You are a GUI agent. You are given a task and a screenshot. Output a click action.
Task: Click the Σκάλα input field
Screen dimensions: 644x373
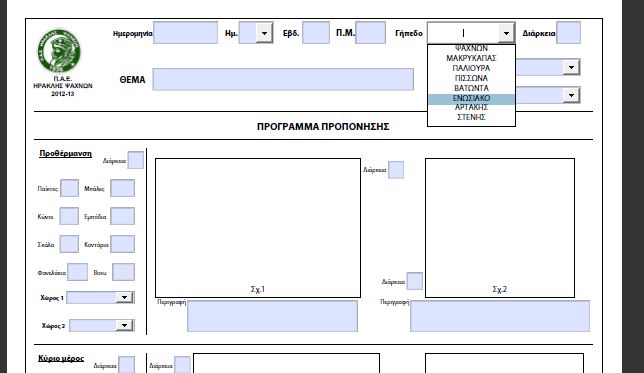pos(69,244)
